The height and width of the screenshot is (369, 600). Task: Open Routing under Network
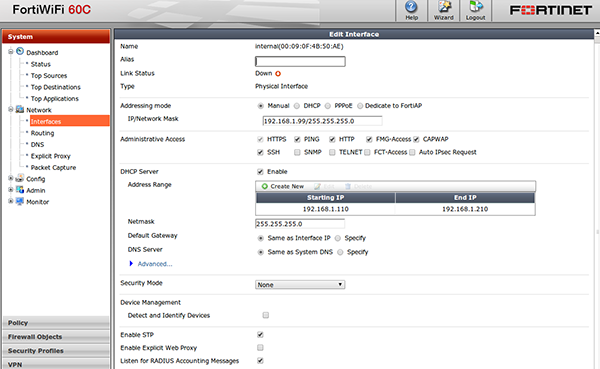pos(42,133)
